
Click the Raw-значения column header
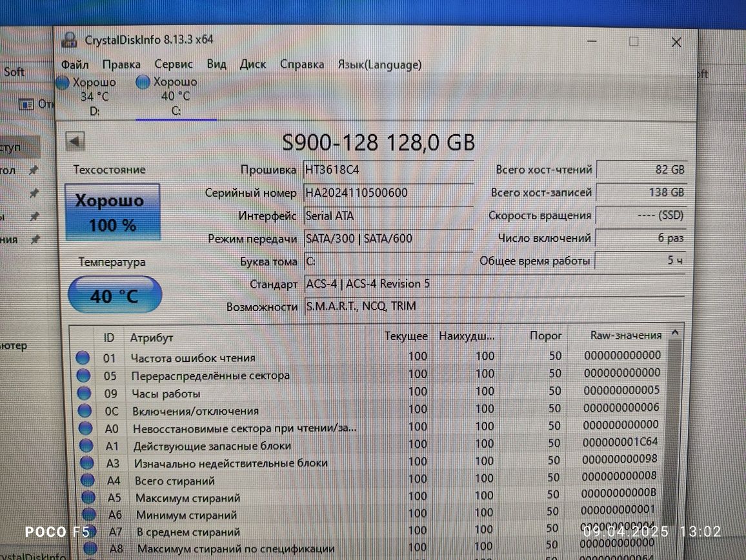point(625,335)
